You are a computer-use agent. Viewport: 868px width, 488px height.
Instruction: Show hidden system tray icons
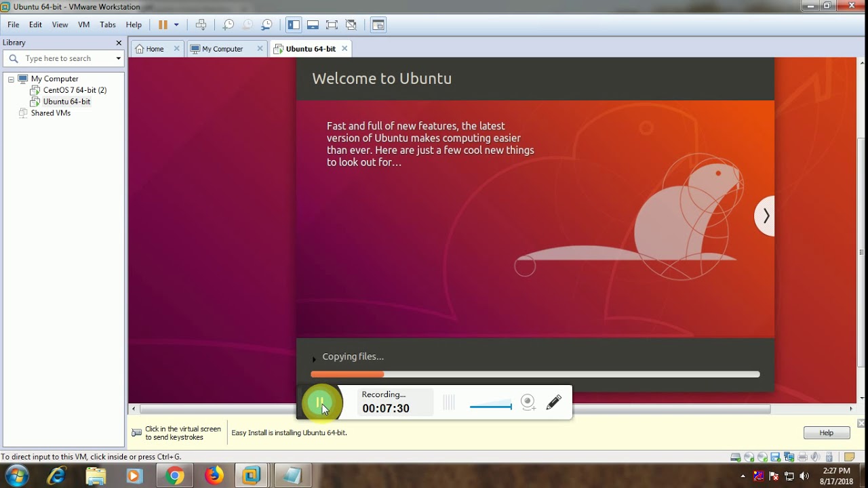pyautogui.click(x=743, y=476)
